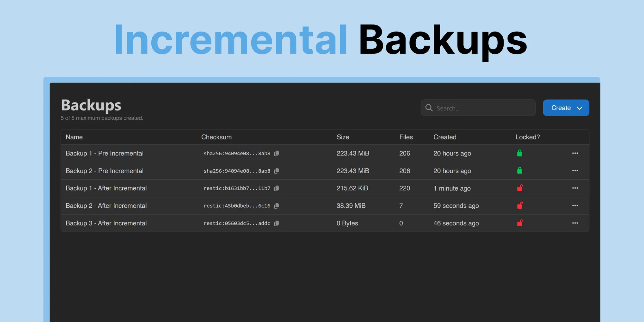644x322 pixels.
Task: Open the Create dropdown chevron
Action: pyautogui.click(x=579, y=108)
